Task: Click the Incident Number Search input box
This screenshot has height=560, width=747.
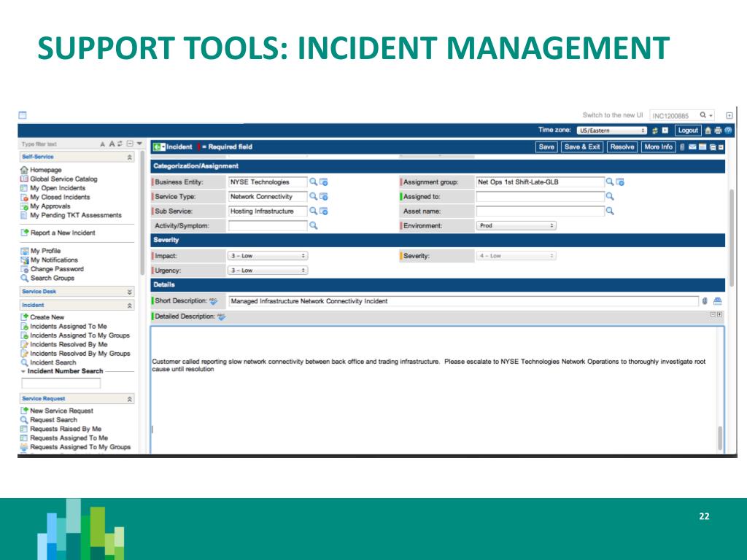Action: click(x=61, y=384)
